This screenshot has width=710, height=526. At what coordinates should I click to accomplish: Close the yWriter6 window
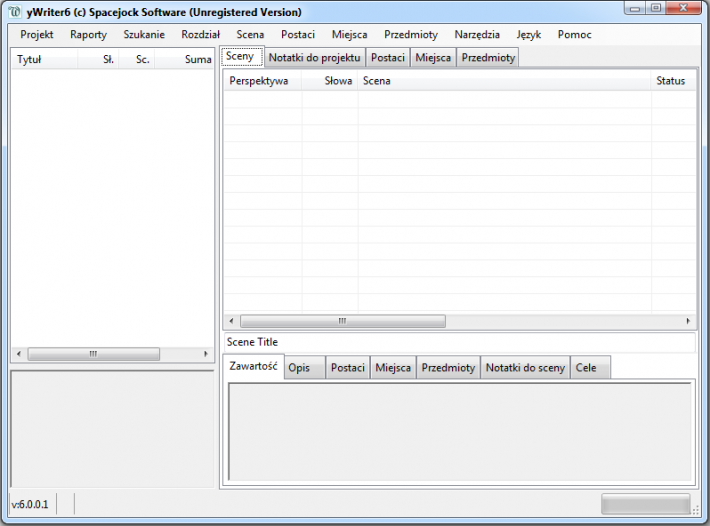(684, 8)
